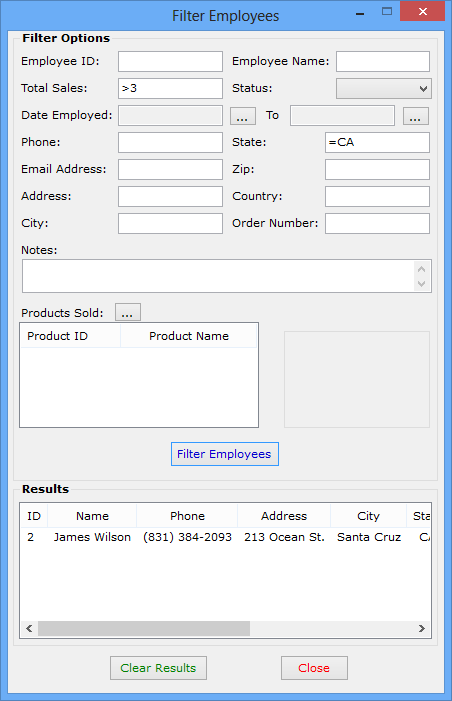This screenshot has height=701, width=452.
Task: Click the State field containing =CA
Action: click(377, 142)
